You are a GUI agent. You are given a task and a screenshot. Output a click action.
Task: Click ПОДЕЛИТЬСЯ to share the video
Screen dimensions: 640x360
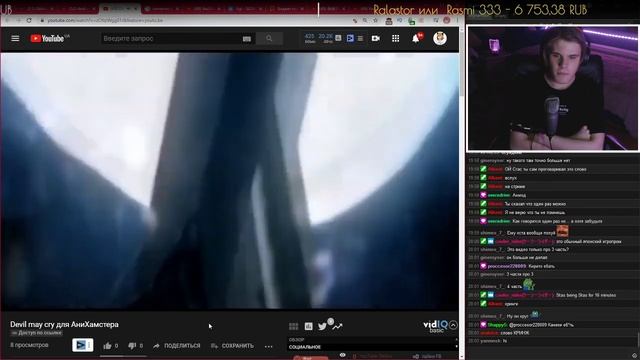[177, 346]
